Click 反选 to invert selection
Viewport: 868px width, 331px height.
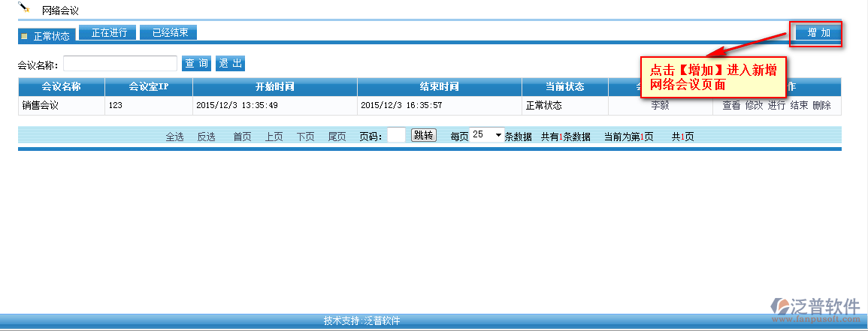pyautogui.click(x=206, y=137)
